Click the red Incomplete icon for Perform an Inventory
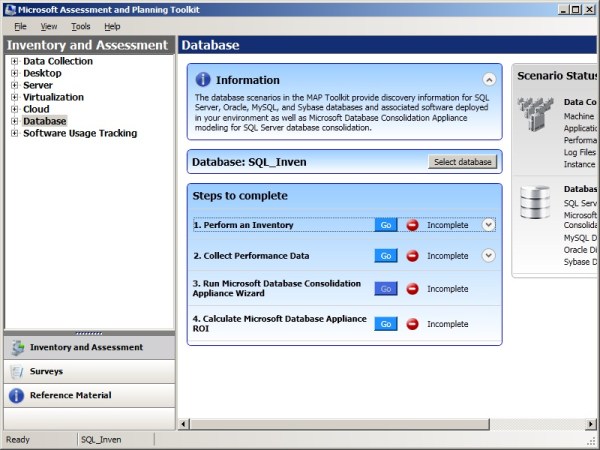This screenshot has width=600, height=450. 412,225
